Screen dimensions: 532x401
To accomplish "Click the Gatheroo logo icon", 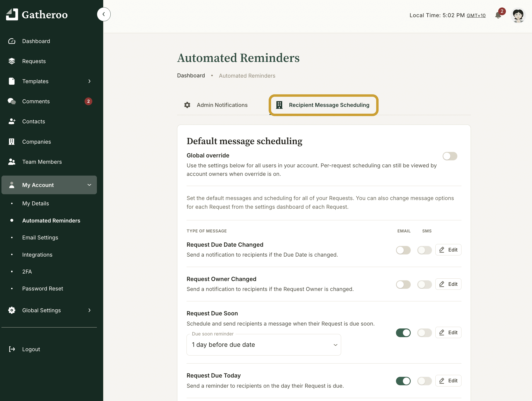I will point(12,15).
